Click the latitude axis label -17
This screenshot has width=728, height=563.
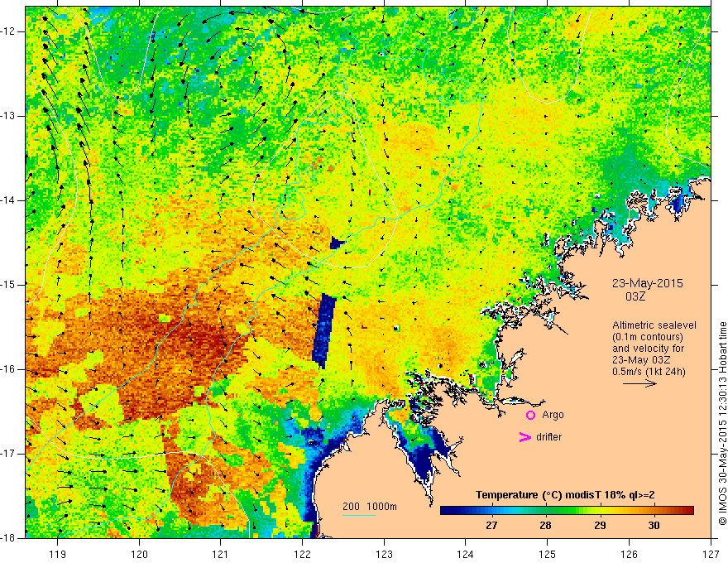point(8,454)
